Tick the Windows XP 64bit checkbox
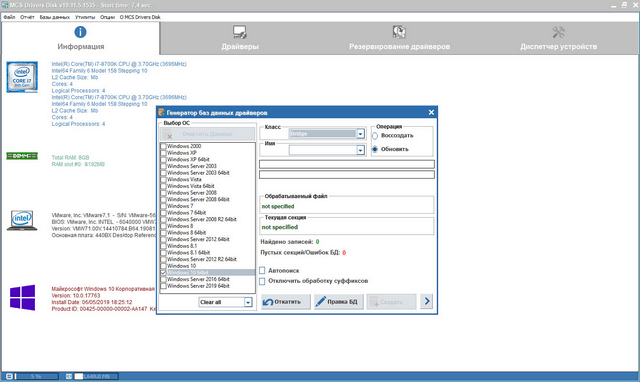This screenshot has width=640, height=382. 163,160
